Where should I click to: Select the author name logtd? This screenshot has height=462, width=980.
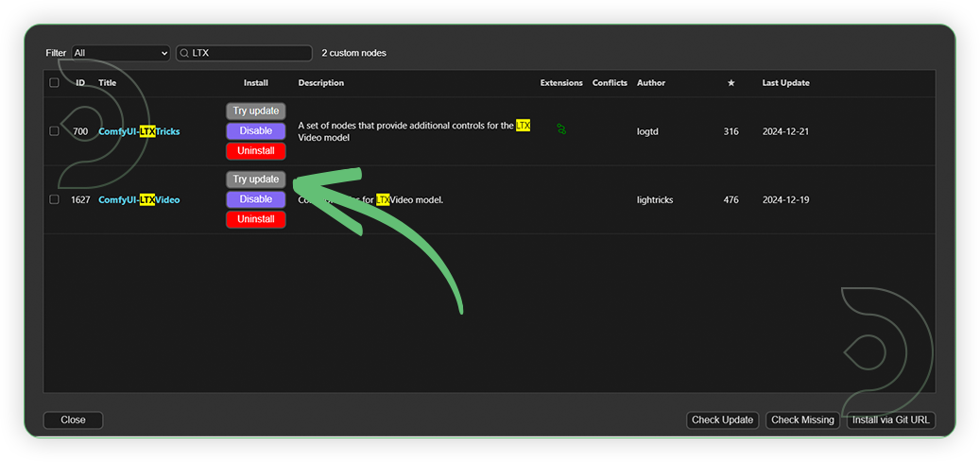click(x=647, y=132)
